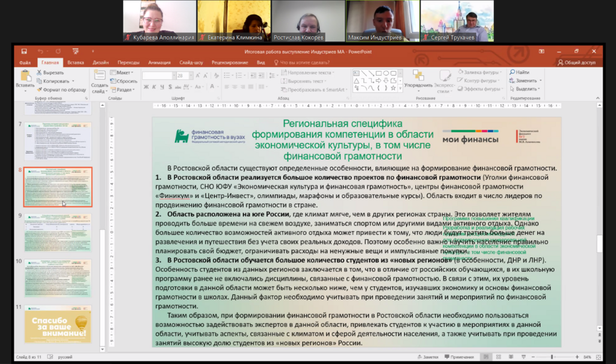Viewport: 616px width, 364px height.
Task: Toggle the Примечания comments pane
Action: click(459, 357)
